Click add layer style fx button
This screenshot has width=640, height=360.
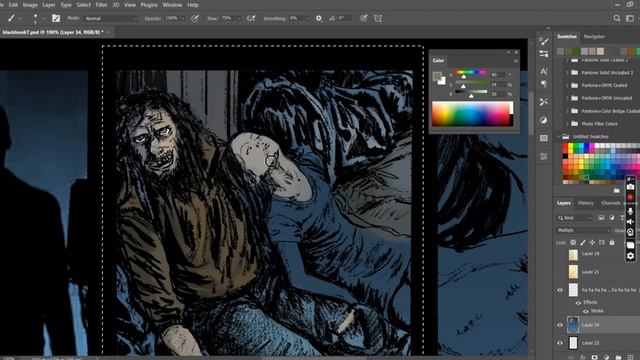click(x=584, y=357)
